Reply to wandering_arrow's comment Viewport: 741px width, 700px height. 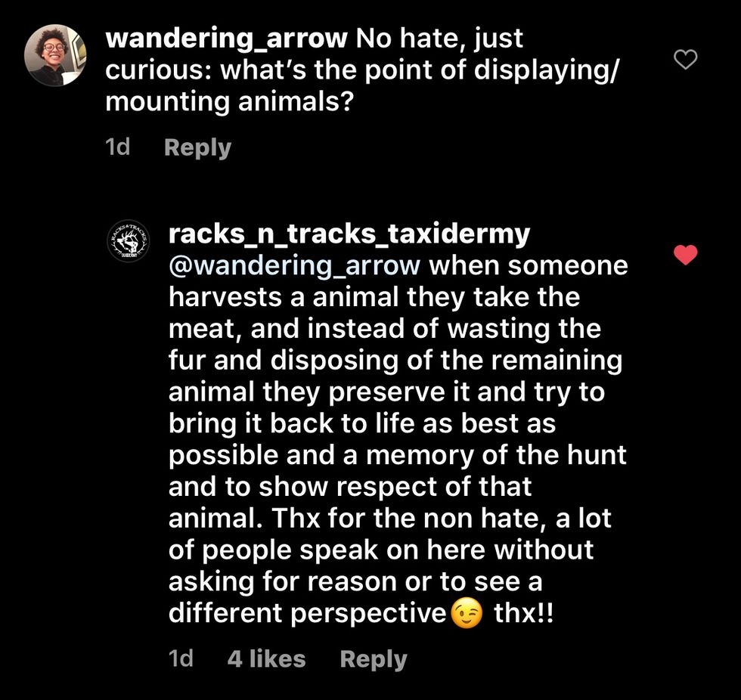pyautogui.click(x=197, y=147)
